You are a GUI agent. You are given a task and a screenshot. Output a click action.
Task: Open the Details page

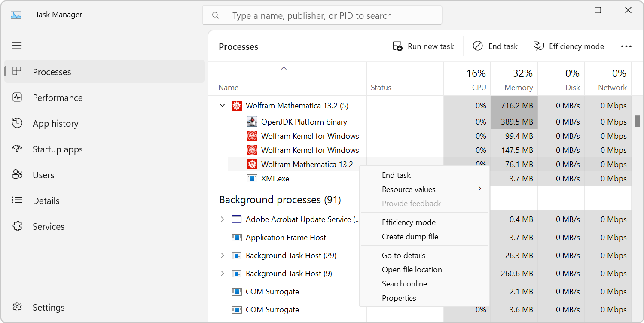coord(104,201)
